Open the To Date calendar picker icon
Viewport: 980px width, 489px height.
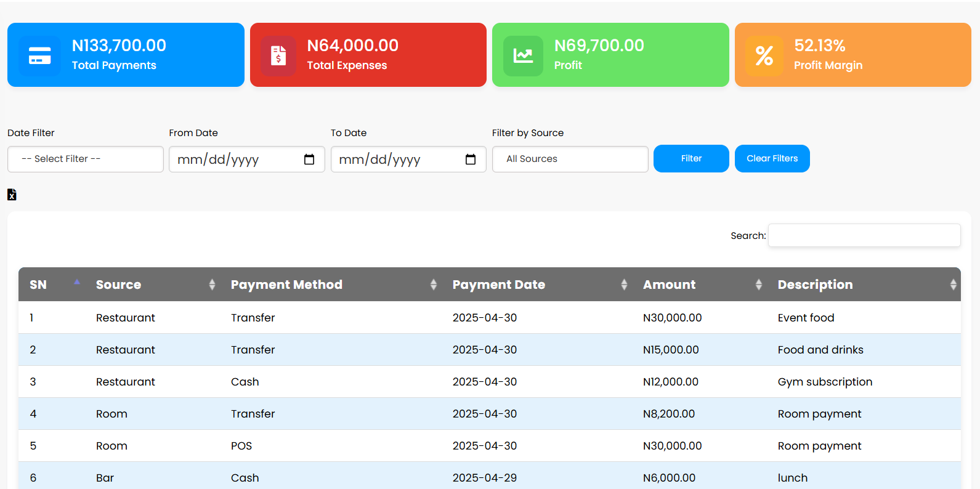pos(471,160)
